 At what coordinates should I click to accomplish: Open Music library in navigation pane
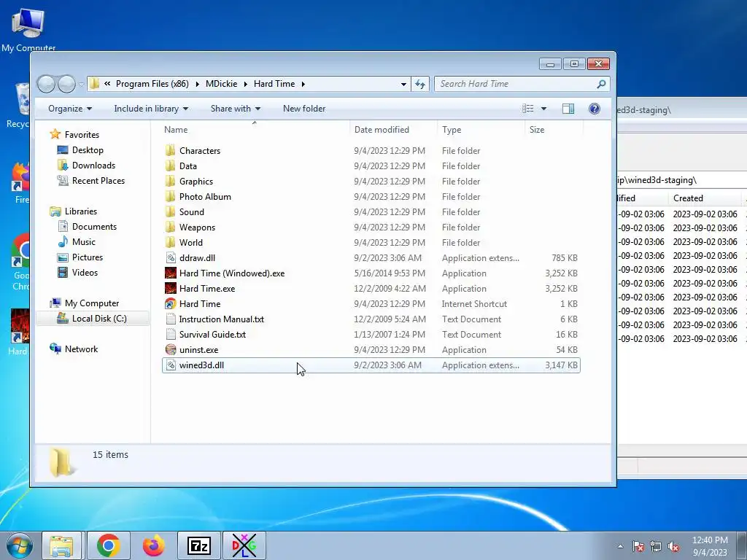coord(83,242)
